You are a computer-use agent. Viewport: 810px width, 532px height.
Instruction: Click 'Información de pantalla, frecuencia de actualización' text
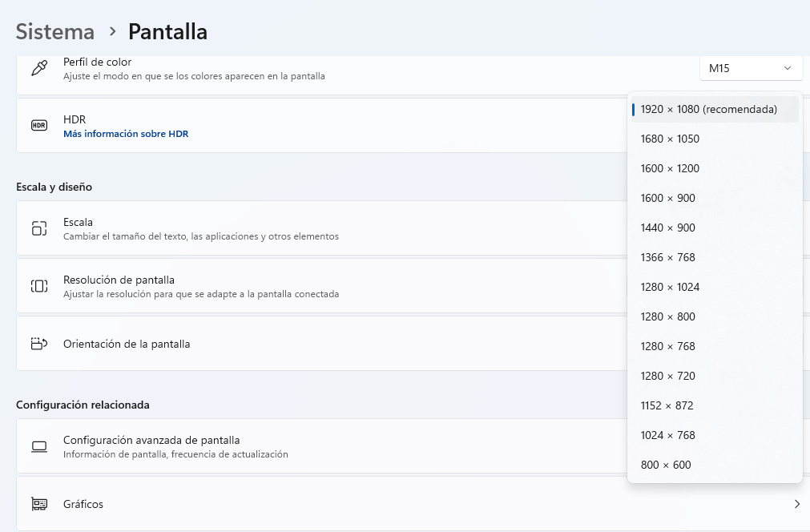[175, 454]
